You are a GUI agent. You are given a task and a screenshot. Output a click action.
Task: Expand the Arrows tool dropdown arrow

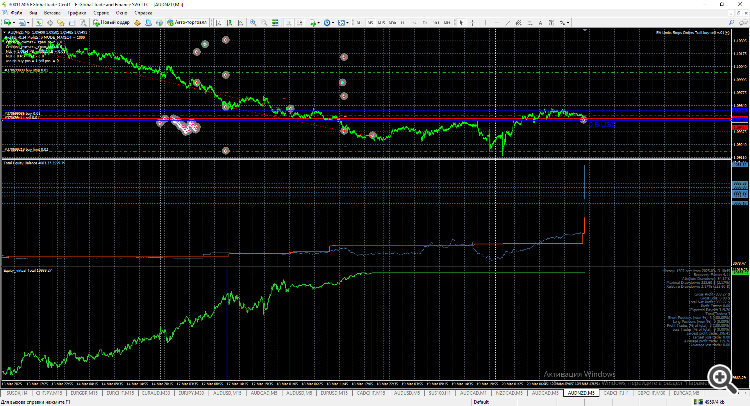568,22
